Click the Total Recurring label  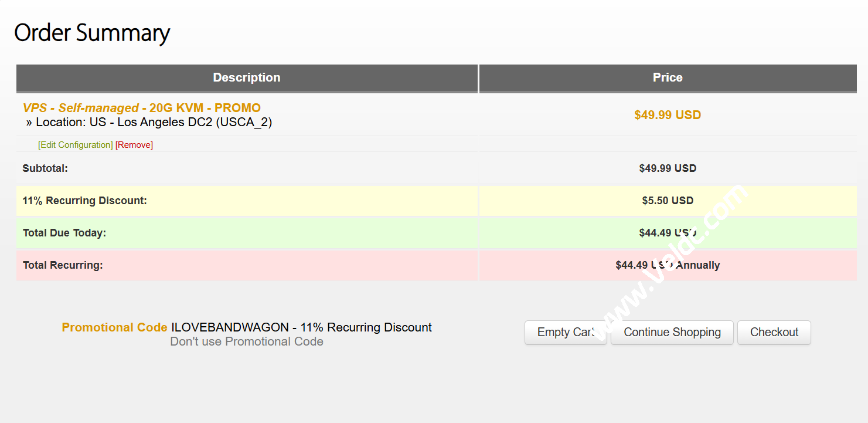click(x=63, y=265)
